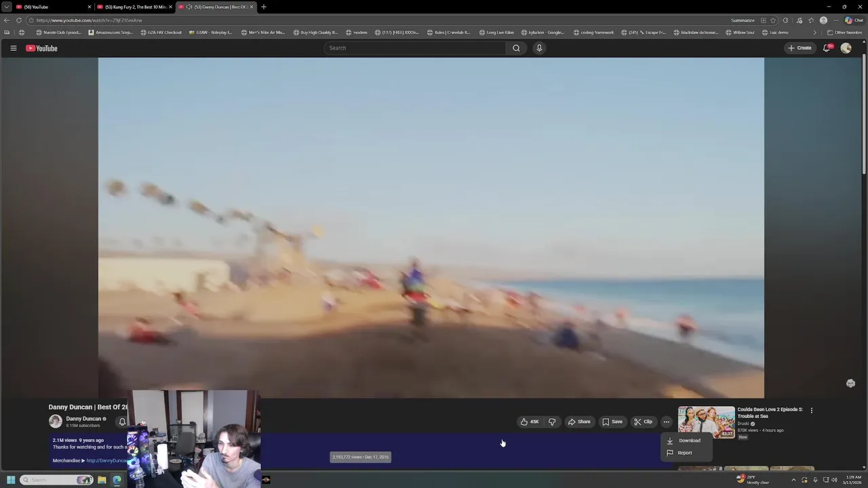868x488 pixels.
Task: Open the Amazon.com bookmark
Action: click(111, 33)
